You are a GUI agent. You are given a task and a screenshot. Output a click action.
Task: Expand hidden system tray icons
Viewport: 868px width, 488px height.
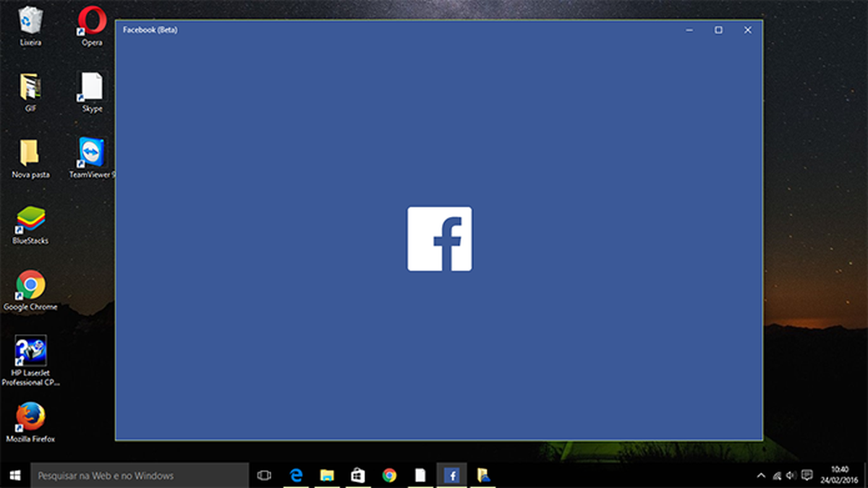coord(760,475)
